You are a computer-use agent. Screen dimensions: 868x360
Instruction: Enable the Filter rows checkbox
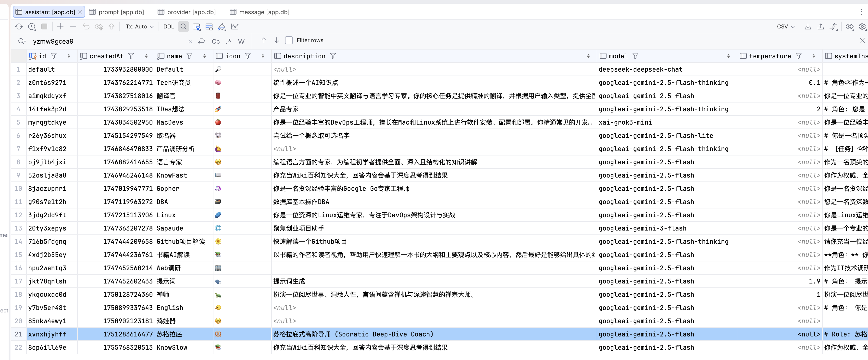pos(289,40)
